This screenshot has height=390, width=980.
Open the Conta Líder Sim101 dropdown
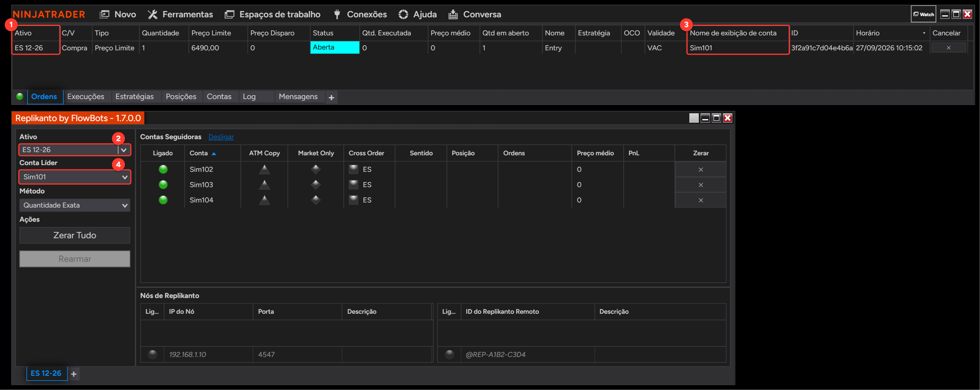click(x=75, y=177)
